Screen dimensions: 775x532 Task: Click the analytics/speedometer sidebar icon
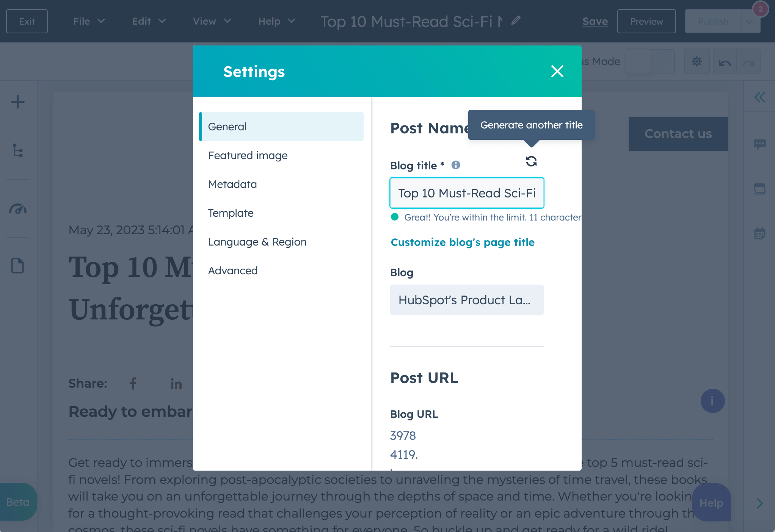[x=17, y=210]
